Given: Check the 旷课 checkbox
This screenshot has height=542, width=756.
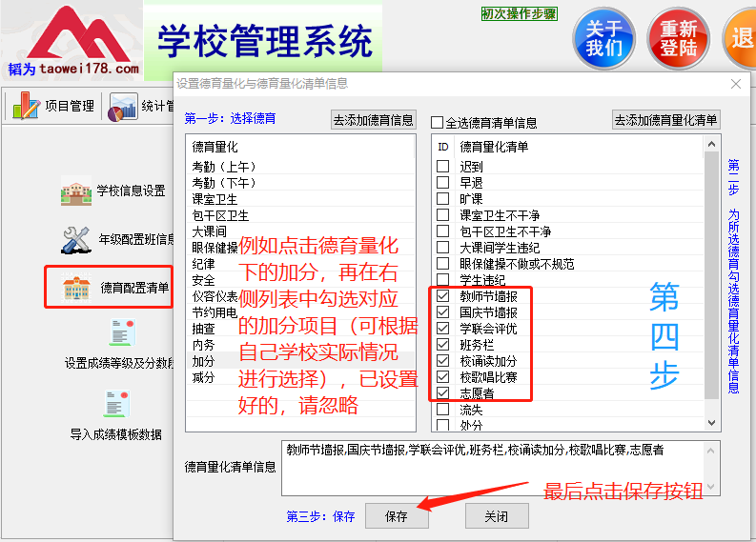Looking at the screenshot, I should pos(442,198).
